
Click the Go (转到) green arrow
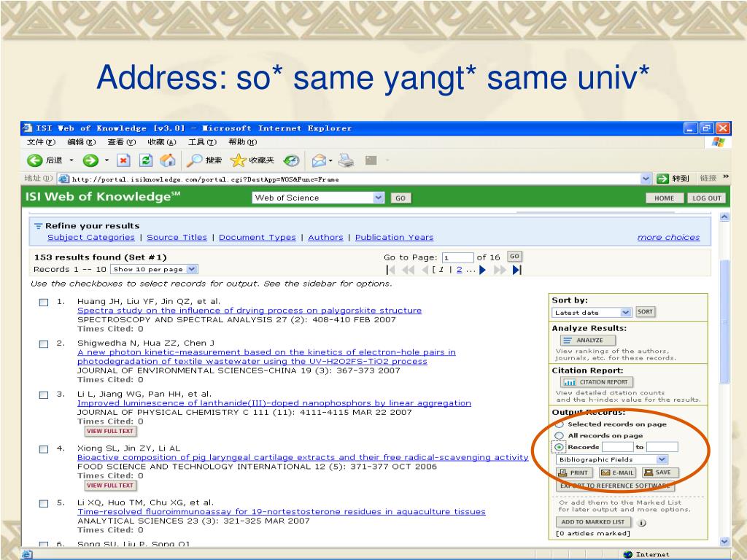(662, 179)
